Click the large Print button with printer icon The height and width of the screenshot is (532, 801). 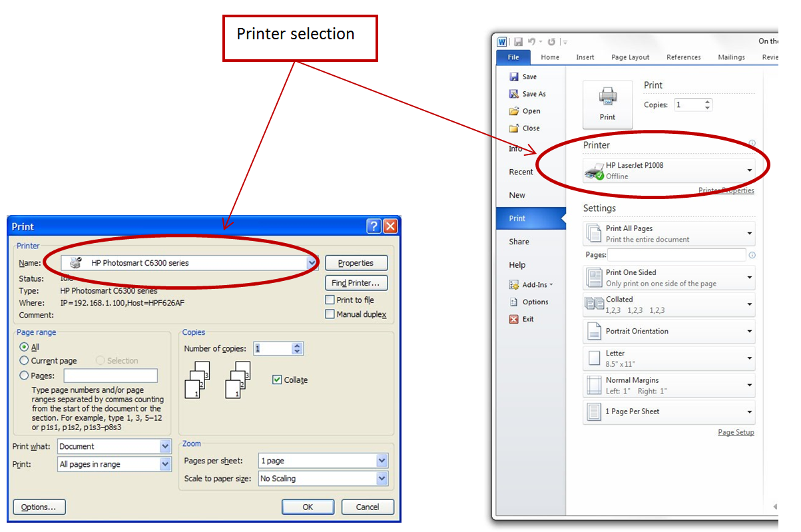click(607, 104)
